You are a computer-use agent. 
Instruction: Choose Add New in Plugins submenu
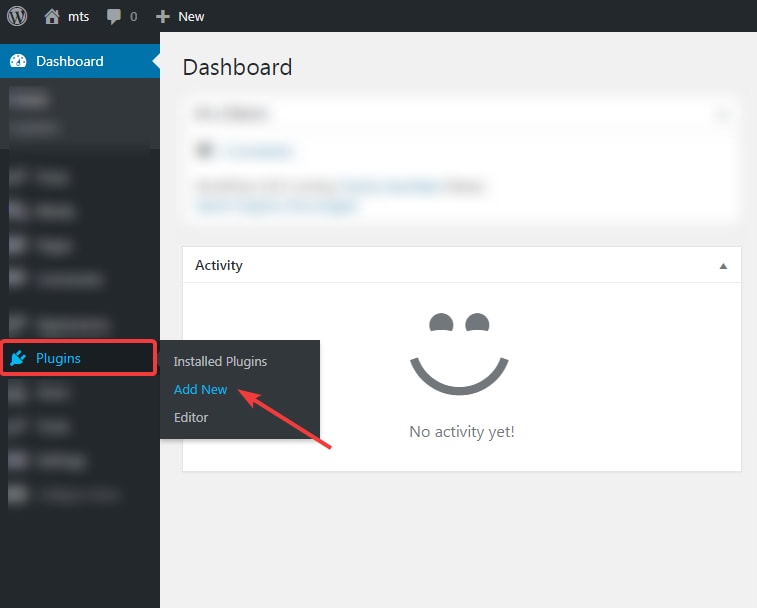tap(200, 389)
